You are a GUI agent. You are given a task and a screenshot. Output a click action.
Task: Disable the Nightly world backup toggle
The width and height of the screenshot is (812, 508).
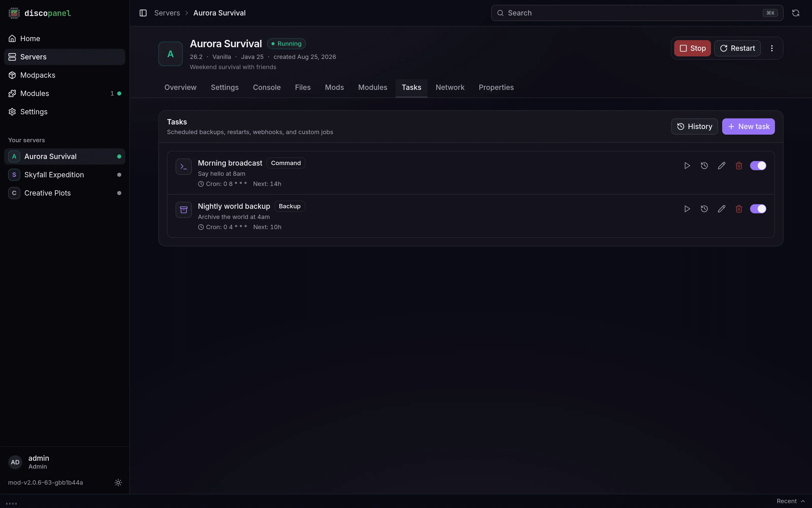[x=758, y=209]
